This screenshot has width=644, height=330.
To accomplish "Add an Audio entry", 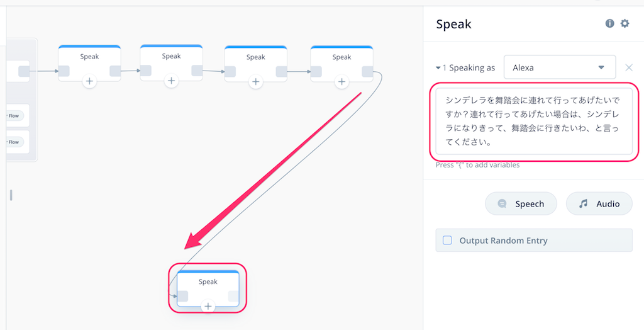I will coord(599,203).
